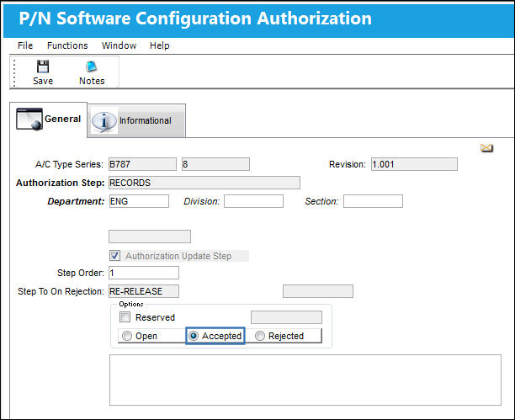Click the Department label
Screen dimensions: 515x420
pyautogui.click(x=76, y=201)
